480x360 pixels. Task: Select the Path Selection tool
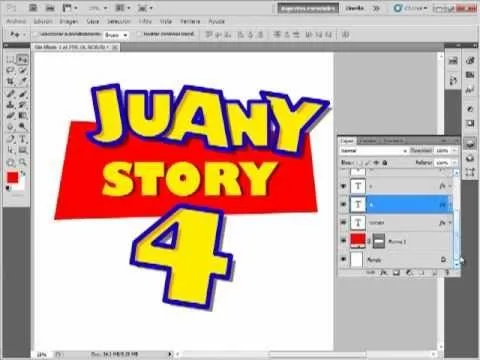pyautogui.click(x=11, y=150)
